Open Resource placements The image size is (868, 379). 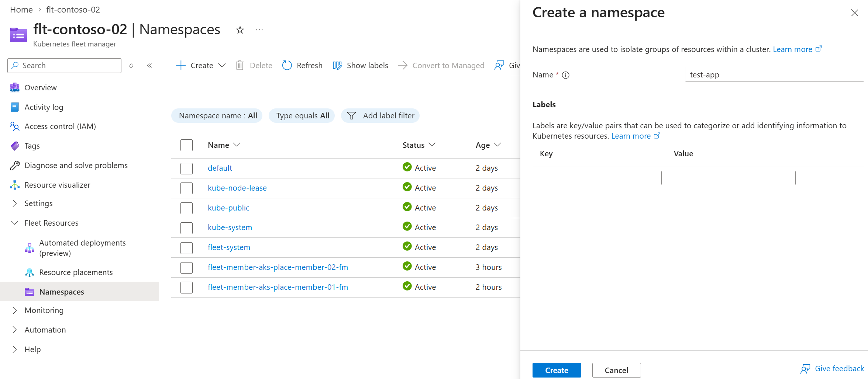pos(76,272)
